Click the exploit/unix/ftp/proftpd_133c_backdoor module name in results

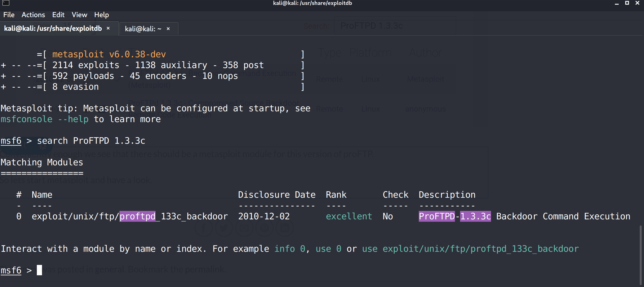130,216
